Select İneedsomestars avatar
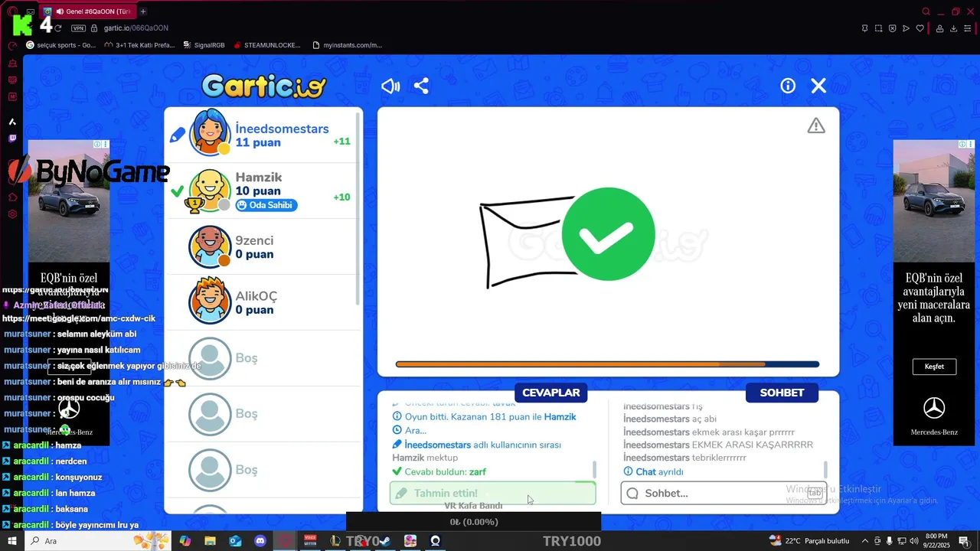This screenshot has width=980, height=551. pyautogui.click(x=210, y=132)
